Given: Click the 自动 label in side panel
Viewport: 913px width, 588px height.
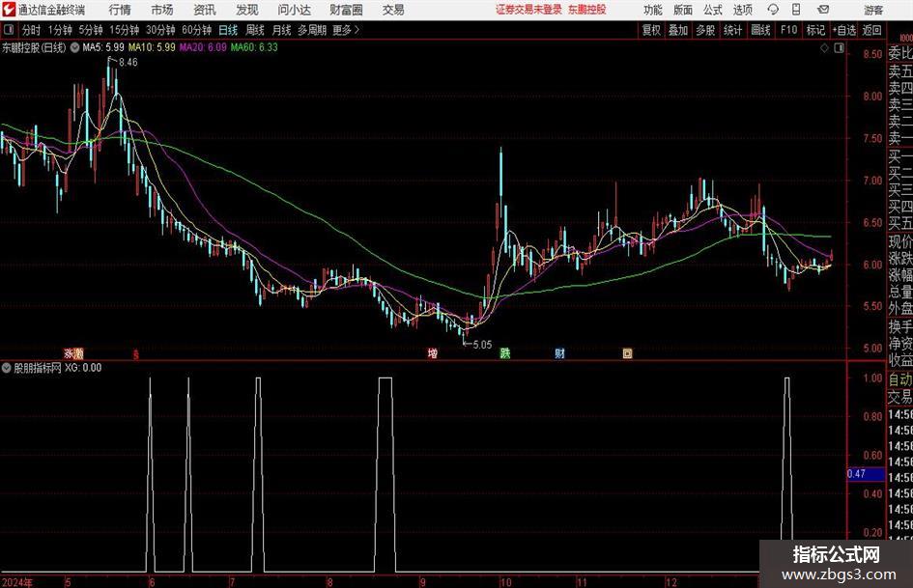Looking at the screenshot, I should point(900,379).
